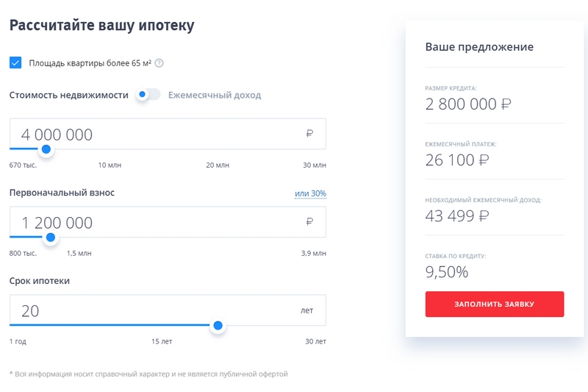Image resolution: width=588 pixels, height=392 pixels.
Task: Click the 20 млн mark on cost scale
Action: [218, 165]
